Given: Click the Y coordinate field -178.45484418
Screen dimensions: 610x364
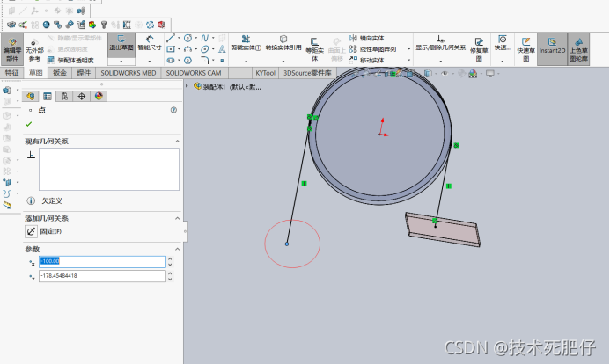Looking at the screenshot, I should click(102, 276).
